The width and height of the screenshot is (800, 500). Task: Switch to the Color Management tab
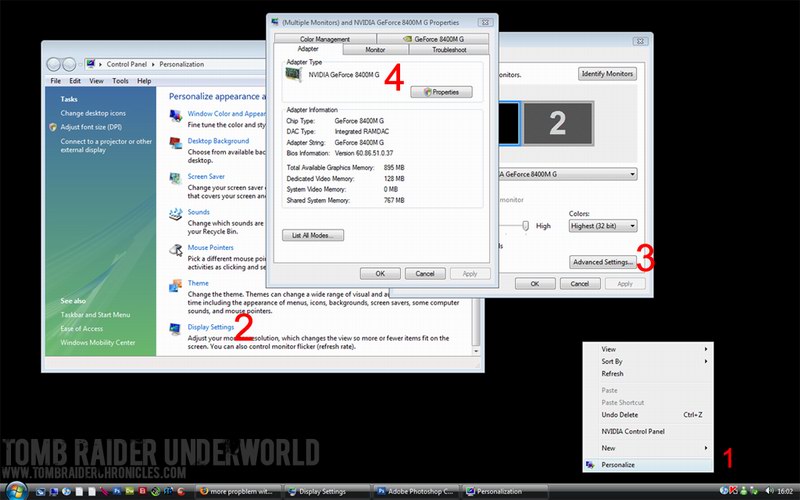325,39
